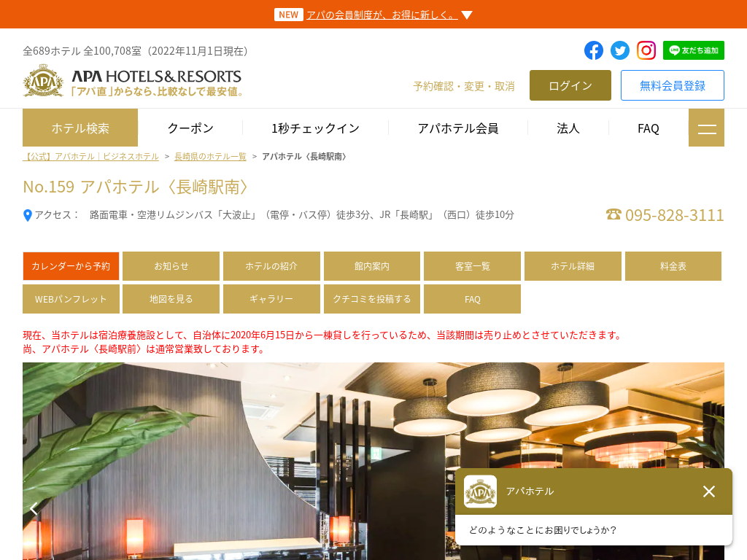Click chat message どのようなことにお困りでしょうか？
This screenshot has height=560, width=747.
[x=543, y=530]
